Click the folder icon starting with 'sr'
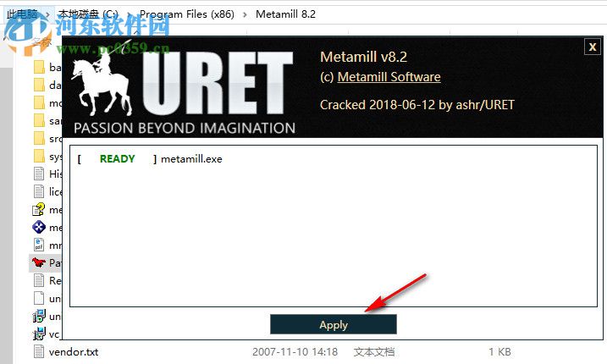 [x=39, y=138]
